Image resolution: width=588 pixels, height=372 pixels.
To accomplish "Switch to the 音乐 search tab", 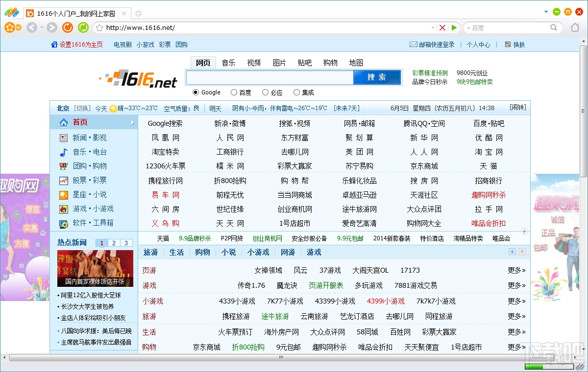I will [x=228, y=63].
